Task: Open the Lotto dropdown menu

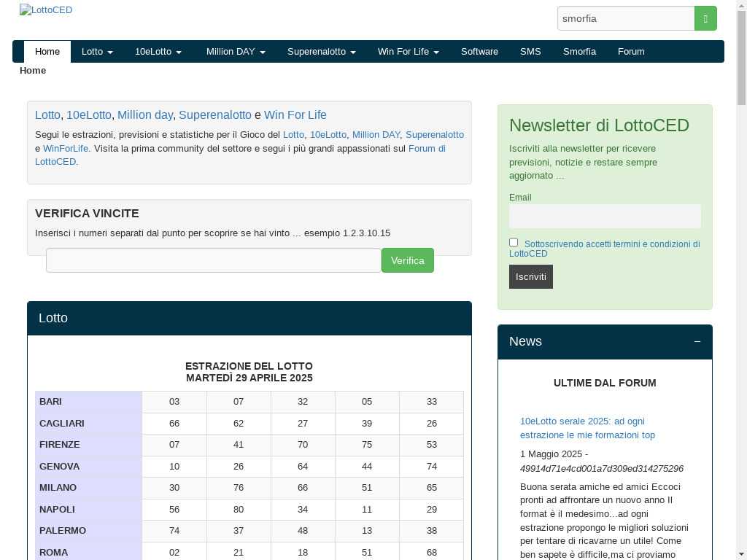Action: click(x=97, y=52)
